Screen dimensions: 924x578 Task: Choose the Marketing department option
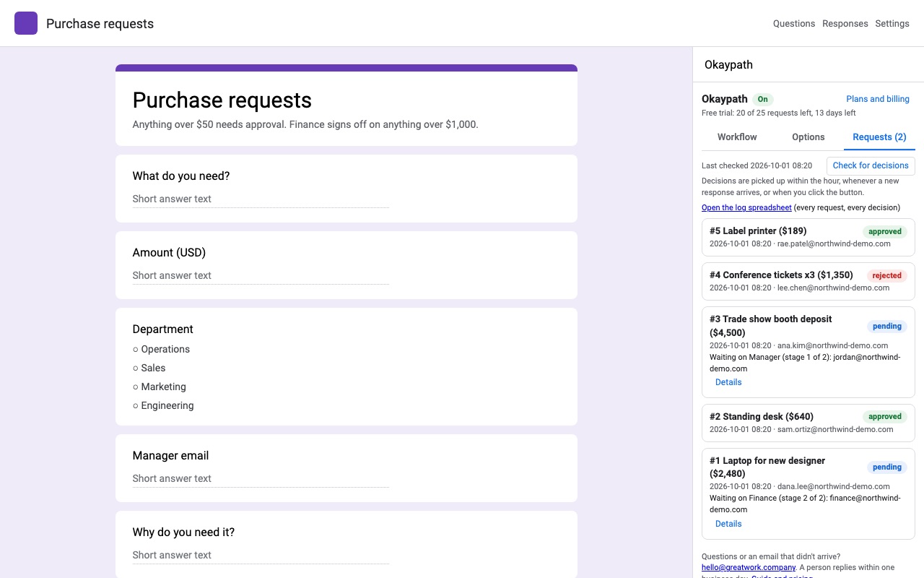tap(160, 387)
